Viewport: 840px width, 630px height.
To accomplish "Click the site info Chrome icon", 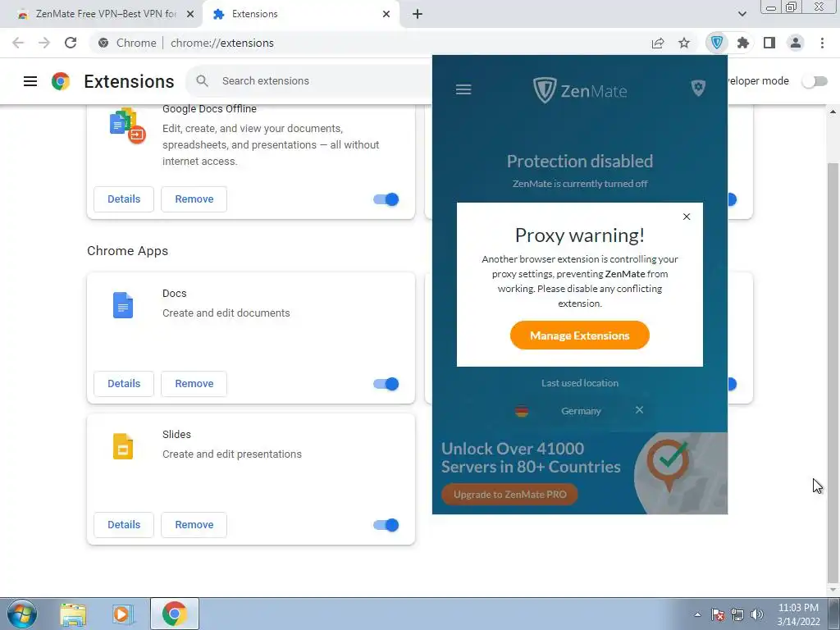I will pos(103,43).
